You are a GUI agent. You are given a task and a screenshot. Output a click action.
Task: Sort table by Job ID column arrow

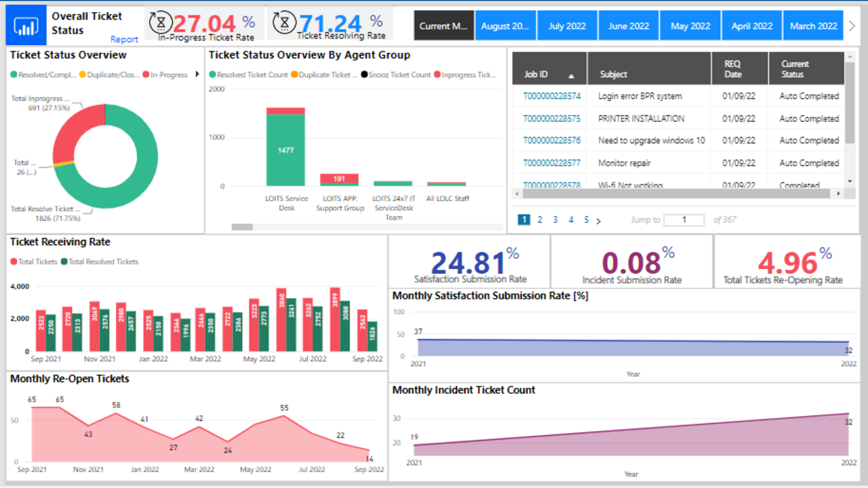tap(571, 77)
